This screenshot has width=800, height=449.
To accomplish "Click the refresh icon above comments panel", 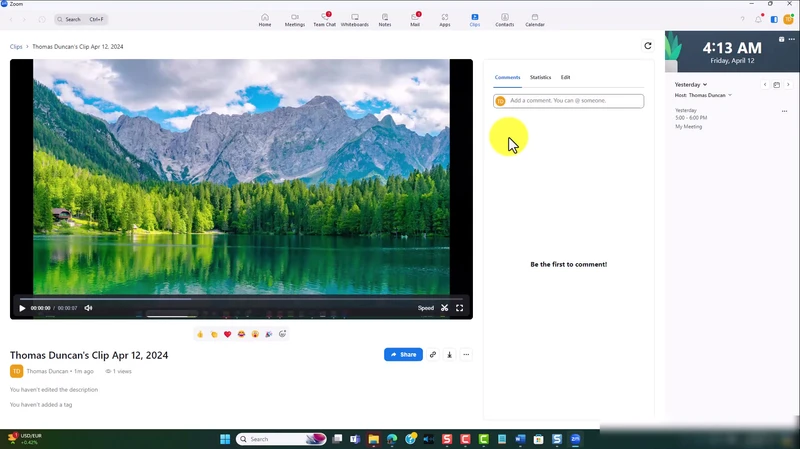I will (647, 46).
